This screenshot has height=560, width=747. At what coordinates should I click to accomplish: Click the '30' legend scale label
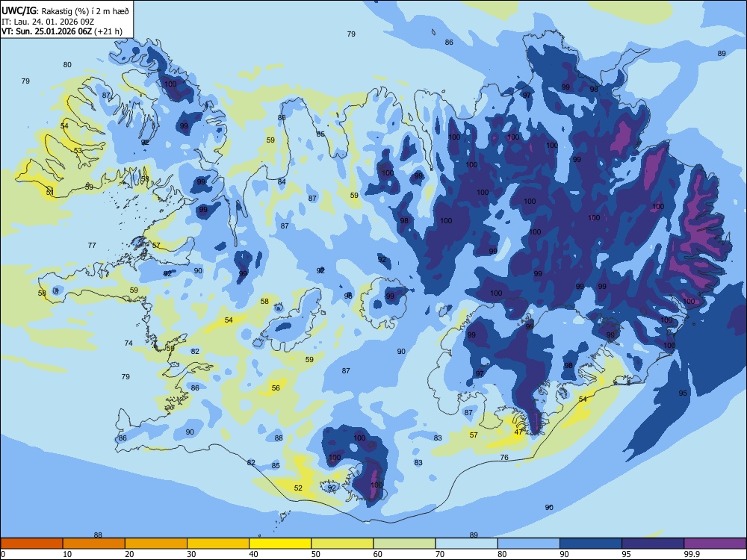tap(191, 554)
